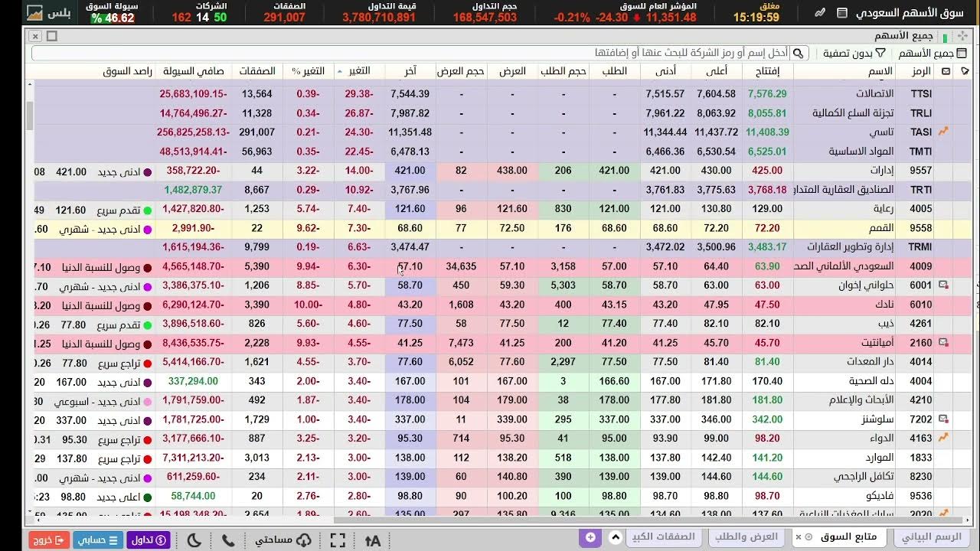Click the company search input field

pyautogui.click(x=410, y=53)
